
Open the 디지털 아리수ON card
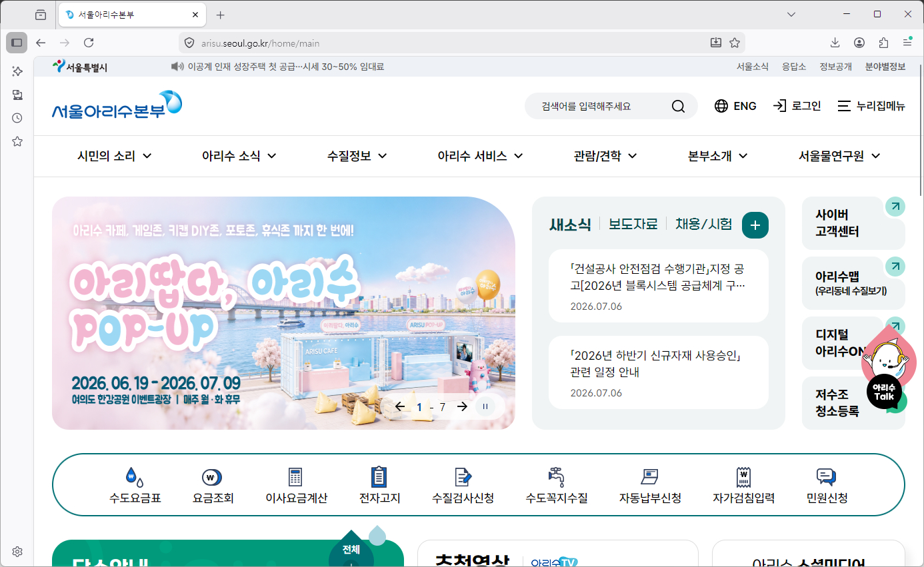point(853,343)
